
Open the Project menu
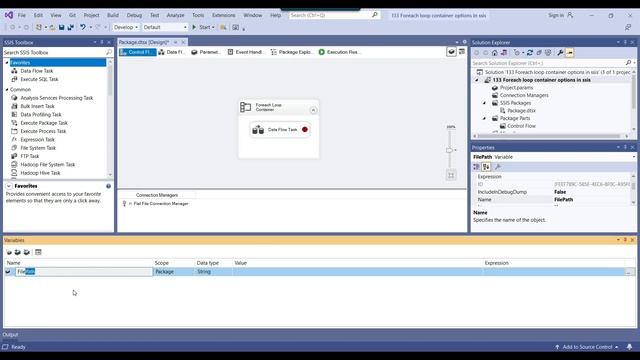[91, 15]
